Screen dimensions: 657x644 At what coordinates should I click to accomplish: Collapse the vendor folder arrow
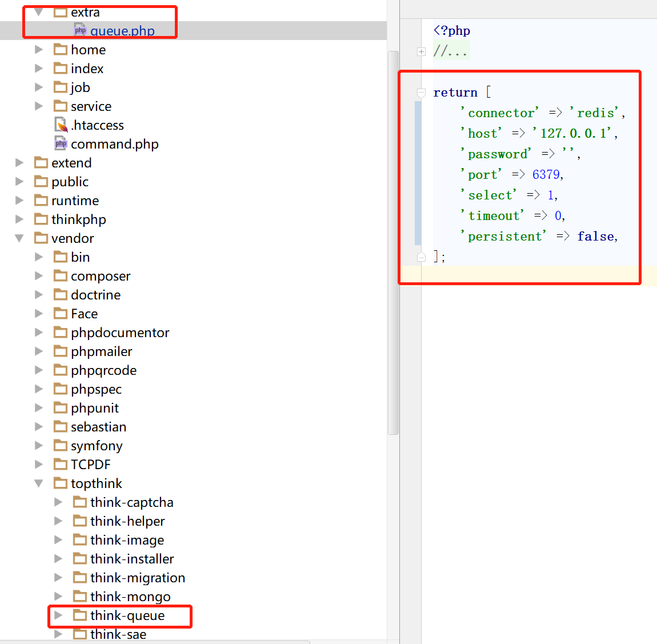click(19, 238)
